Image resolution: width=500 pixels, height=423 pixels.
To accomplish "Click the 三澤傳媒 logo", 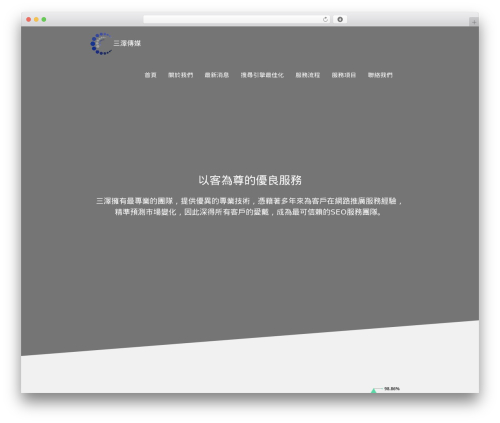I will [116, 44].
